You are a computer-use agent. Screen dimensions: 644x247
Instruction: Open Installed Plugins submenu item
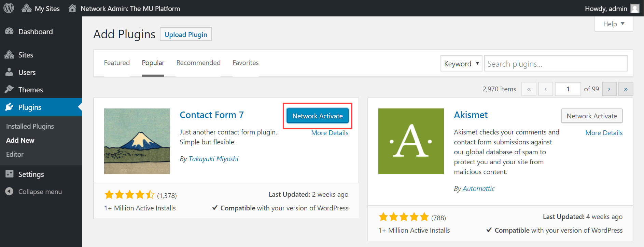(30, 126)
